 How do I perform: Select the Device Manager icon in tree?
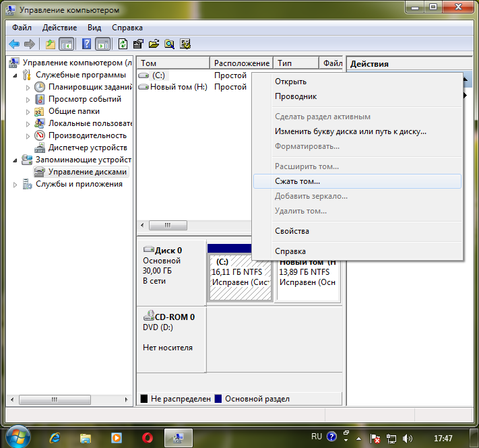(x=40, y=148)
